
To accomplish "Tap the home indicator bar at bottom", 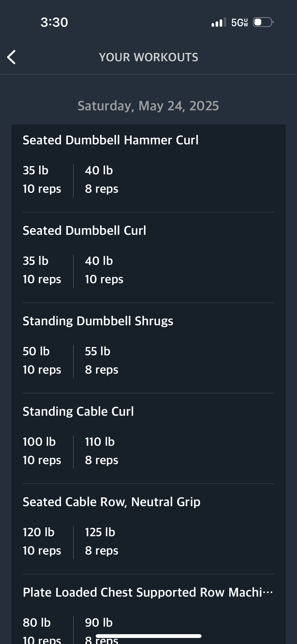I will pos(148,636).
